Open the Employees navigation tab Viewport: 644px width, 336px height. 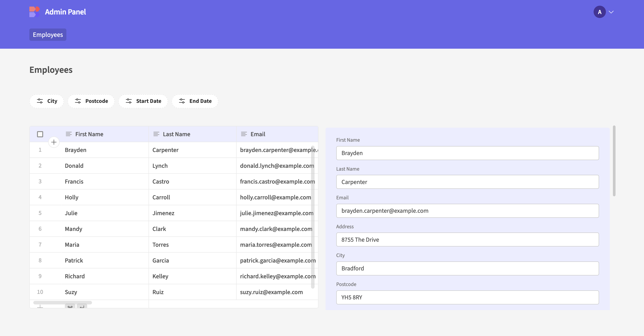48,35
